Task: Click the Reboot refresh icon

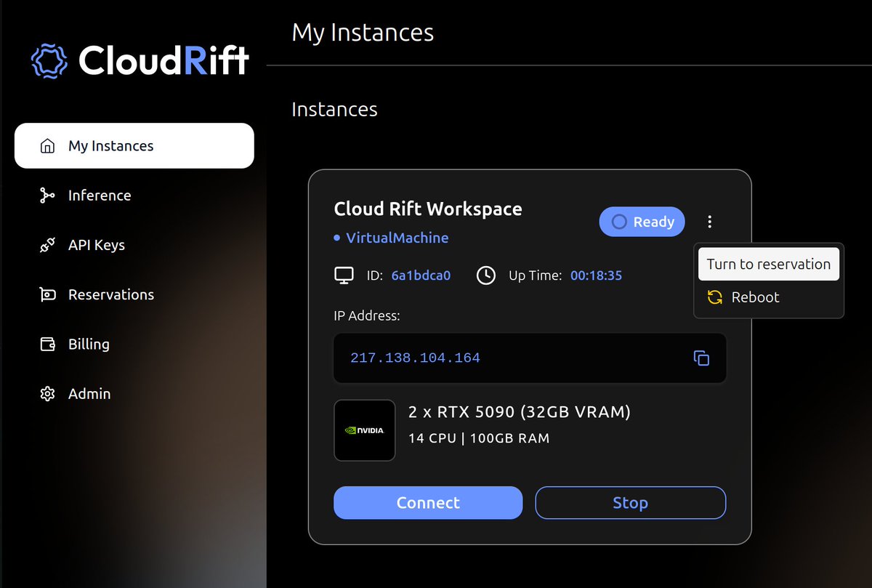Action: (715, 297)
